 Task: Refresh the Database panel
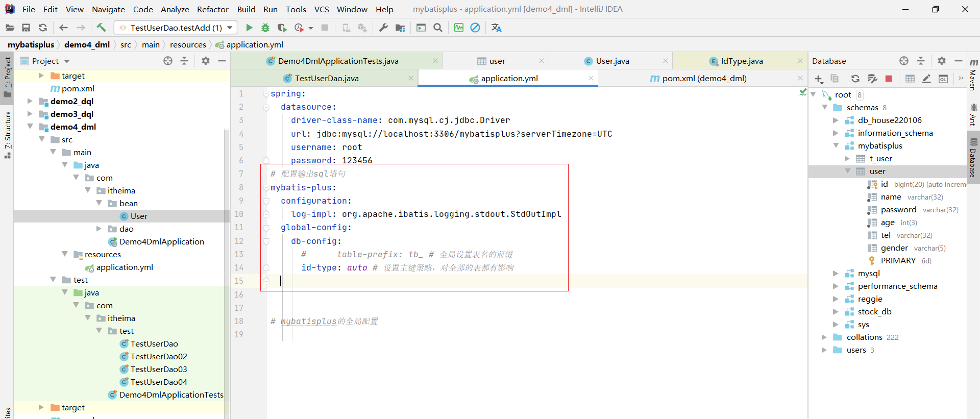(x=855, y=79)
